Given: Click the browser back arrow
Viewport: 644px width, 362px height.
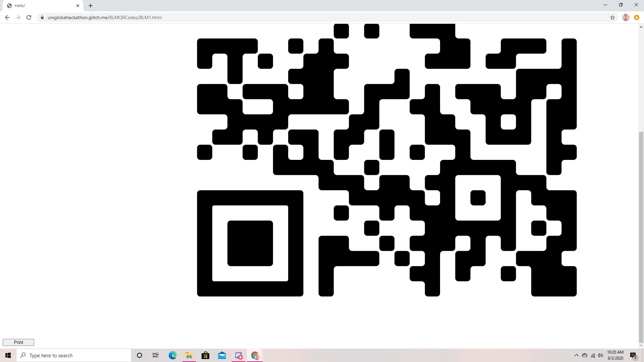Looking at the screenshot, I should [7, 17].
